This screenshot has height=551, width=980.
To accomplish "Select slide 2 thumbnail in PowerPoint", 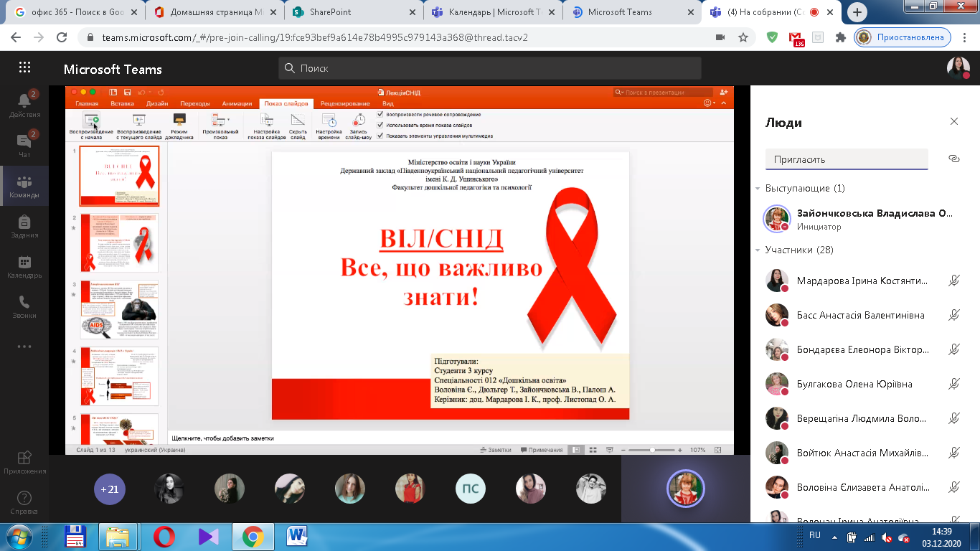I will 119,242.
